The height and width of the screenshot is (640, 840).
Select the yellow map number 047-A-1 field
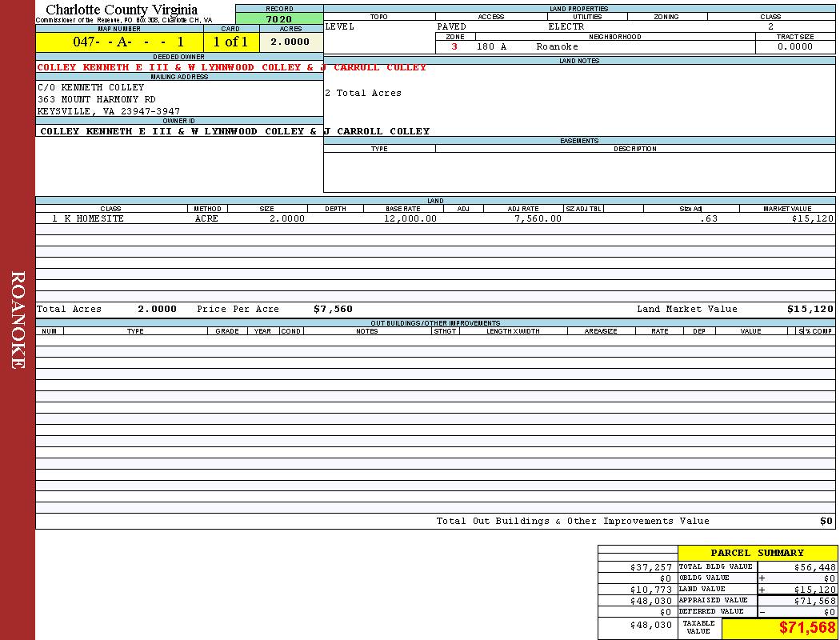pyautogui.click(x=119, y=42)
